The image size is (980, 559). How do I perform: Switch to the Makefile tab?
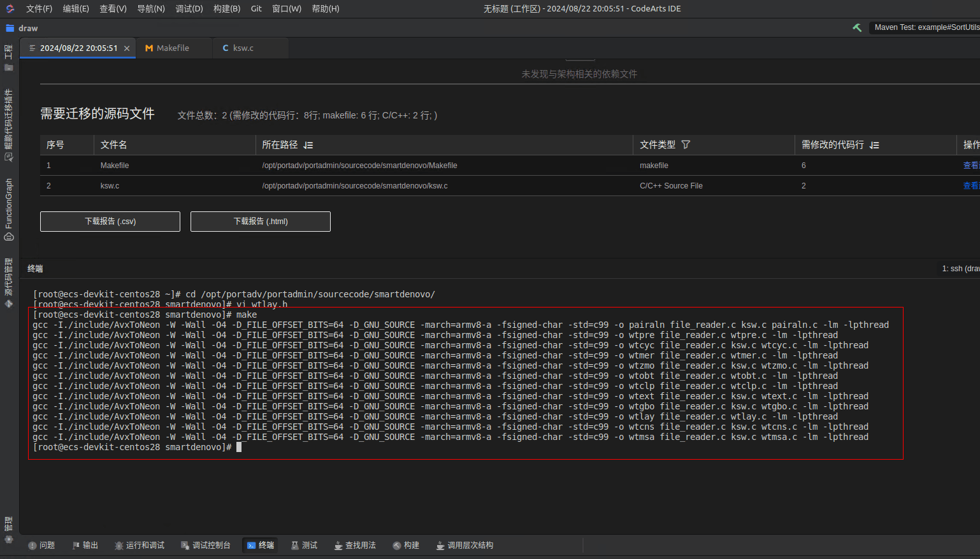pos(173,48)
